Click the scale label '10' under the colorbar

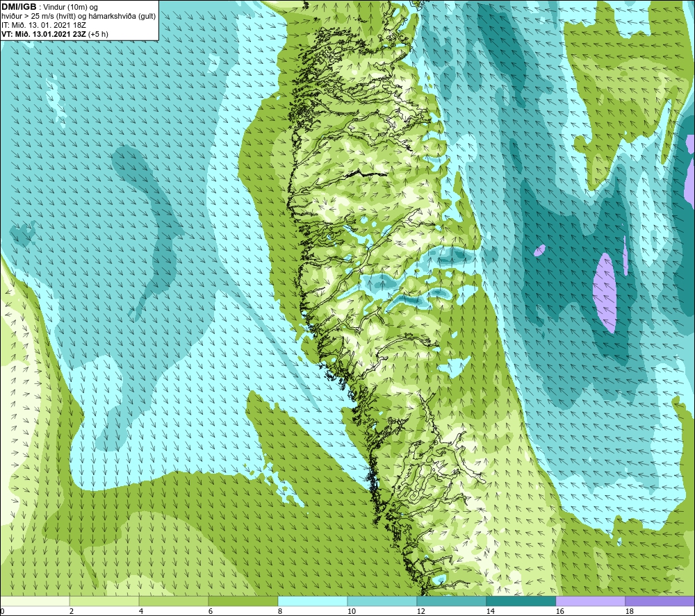coord(352,611)
